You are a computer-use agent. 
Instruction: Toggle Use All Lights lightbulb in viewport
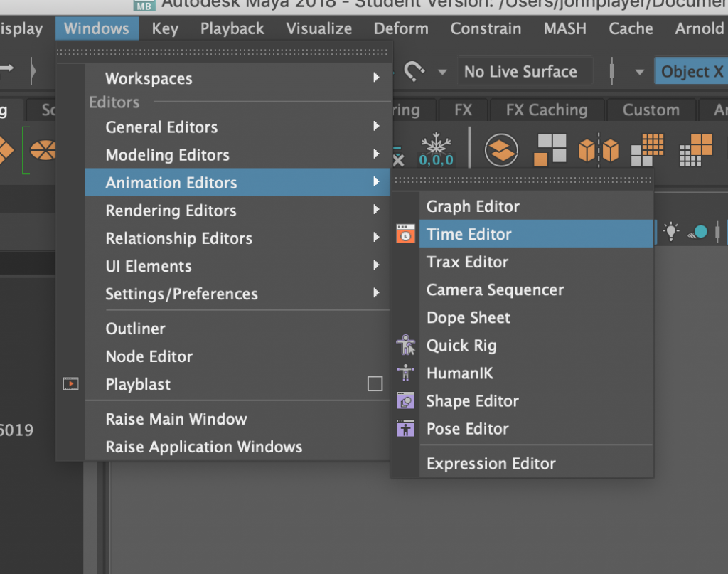pos(670,231)
